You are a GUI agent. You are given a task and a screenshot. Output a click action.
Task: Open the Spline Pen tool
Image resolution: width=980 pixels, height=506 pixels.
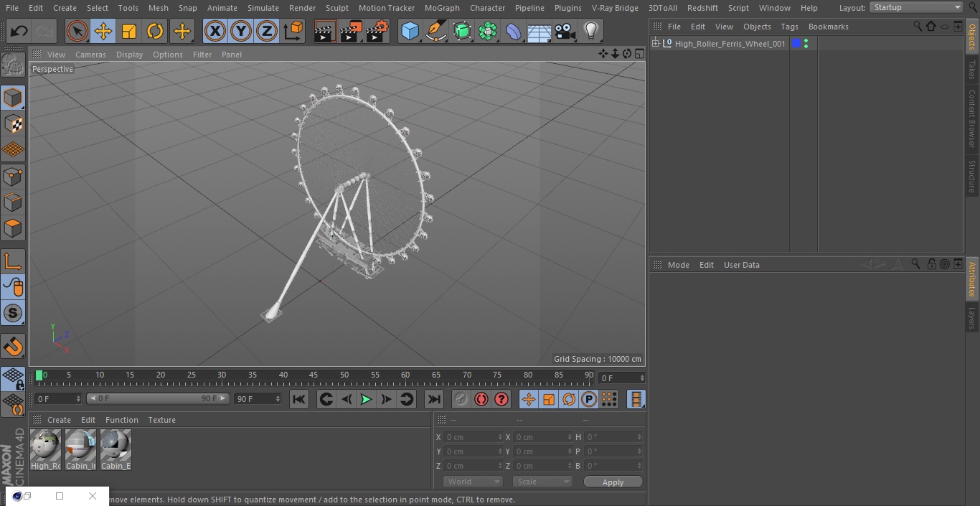click(435, 31)
